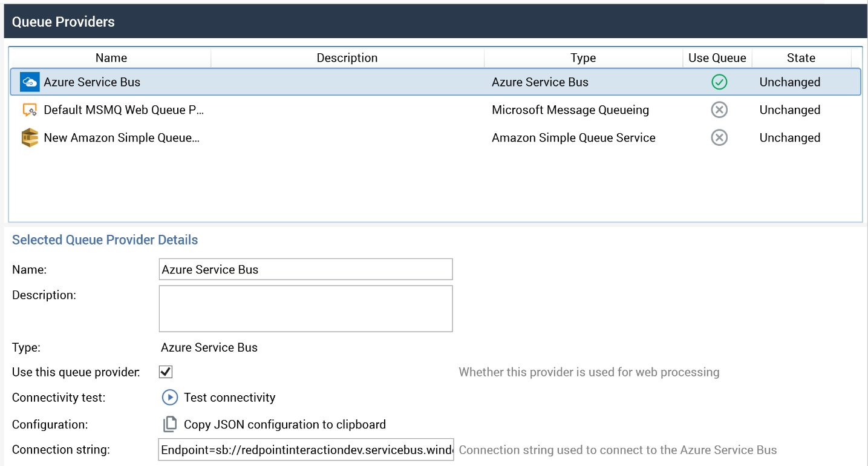
Task: Click the Test connectivity play icon
Action: tap(169, 398)
